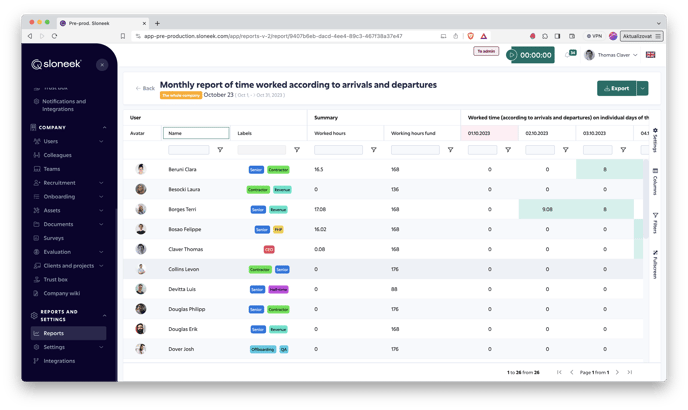Open Trust box in sidebar
Screen dimensions: 688x410
55,280
